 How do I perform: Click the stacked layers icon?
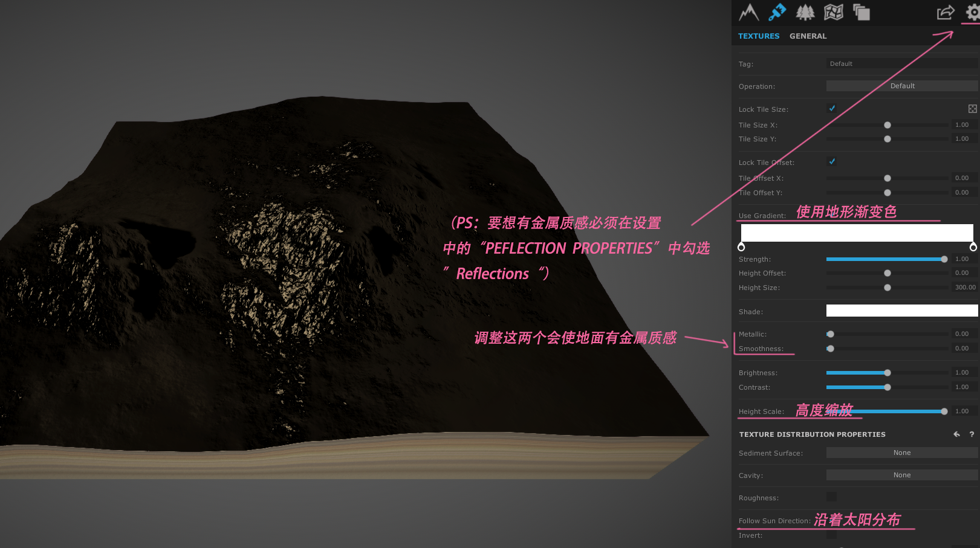point(861,12)
